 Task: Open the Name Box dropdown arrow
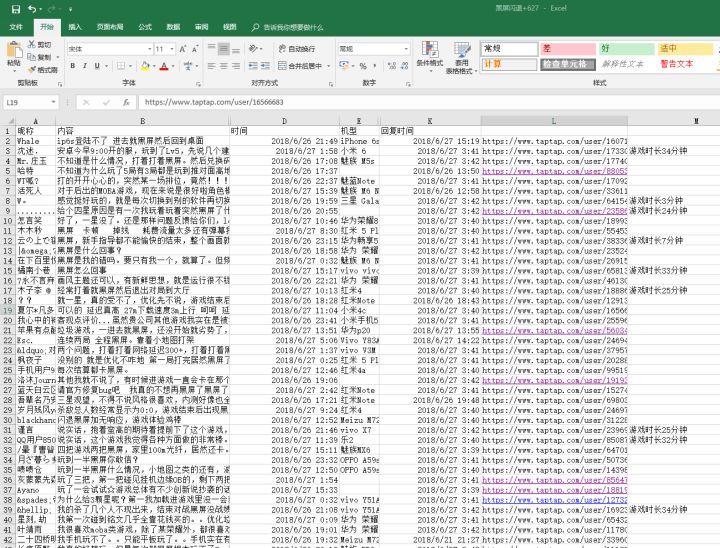(x=53, y=102)
